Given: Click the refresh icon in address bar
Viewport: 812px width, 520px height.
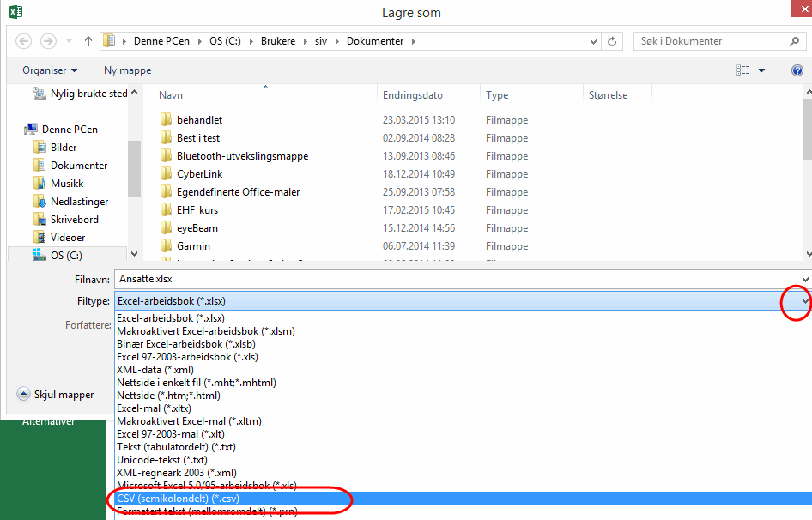Looking at the screenshot, I should click(x=612, y=41).
